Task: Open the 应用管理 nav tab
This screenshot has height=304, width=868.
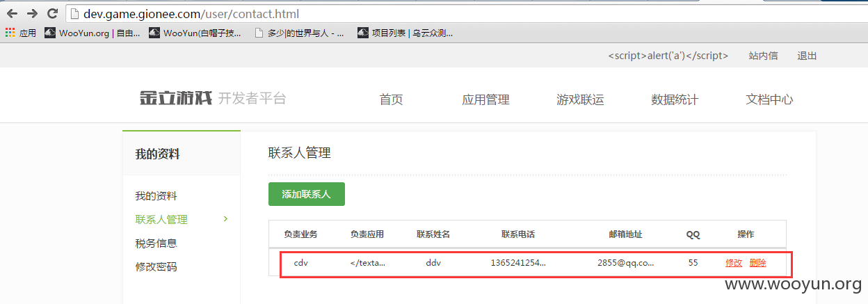Action: (485, 99)
